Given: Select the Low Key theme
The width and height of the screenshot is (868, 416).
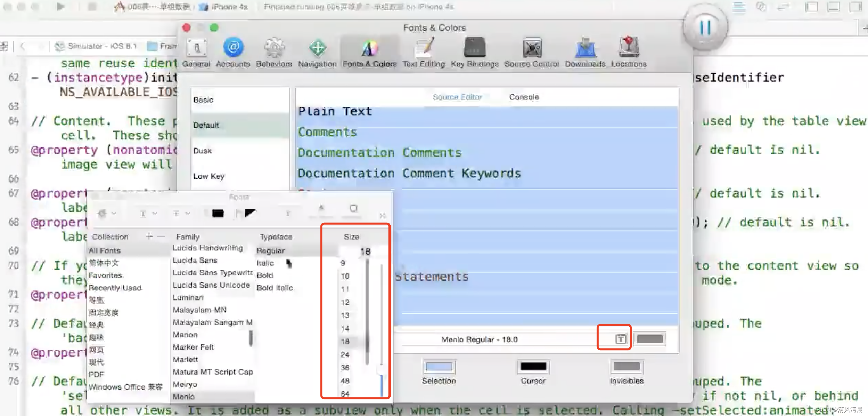Looking at the screenshot, I should (240, 176).
